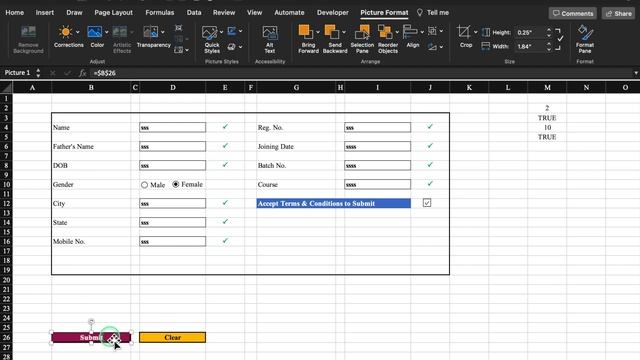The height and width of the screenshot is (360, 640).
Task: Open the Comments pane button
Action: (573, 13)
